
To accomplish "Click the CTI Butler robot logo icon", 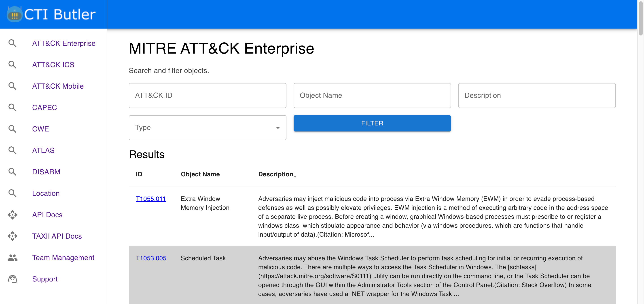I will (15, 15).
